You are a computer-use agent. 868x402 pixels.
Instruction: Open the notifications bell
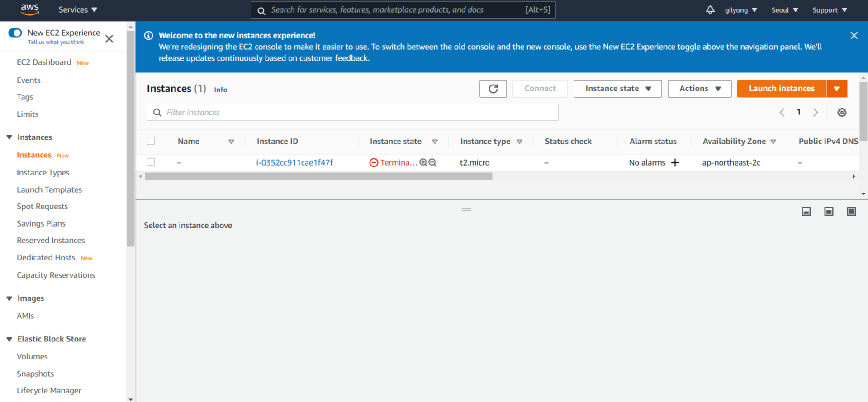[x=710, y=10]
